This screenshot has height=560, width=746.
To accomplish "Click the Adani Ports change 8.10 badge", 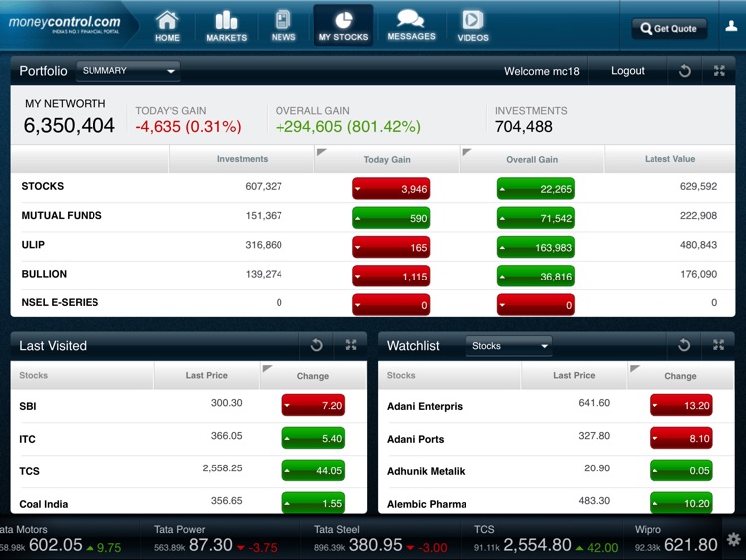I will (x=681, y=438).
